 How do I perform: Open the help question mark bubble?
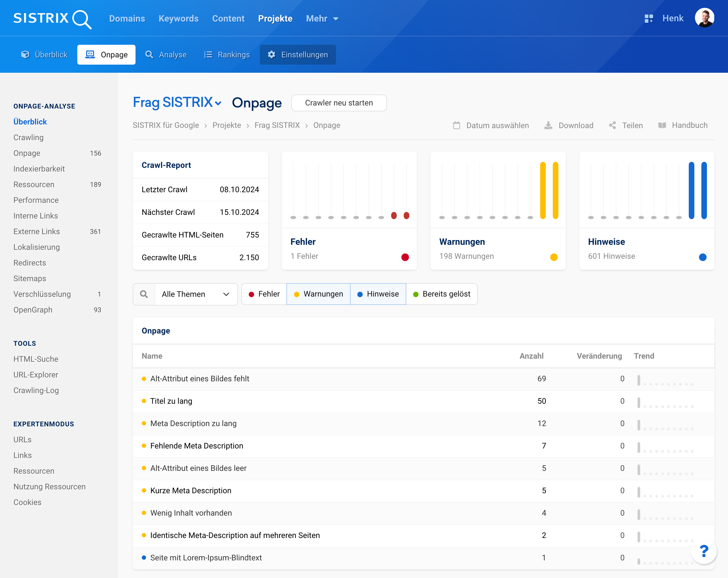(704, 551)
